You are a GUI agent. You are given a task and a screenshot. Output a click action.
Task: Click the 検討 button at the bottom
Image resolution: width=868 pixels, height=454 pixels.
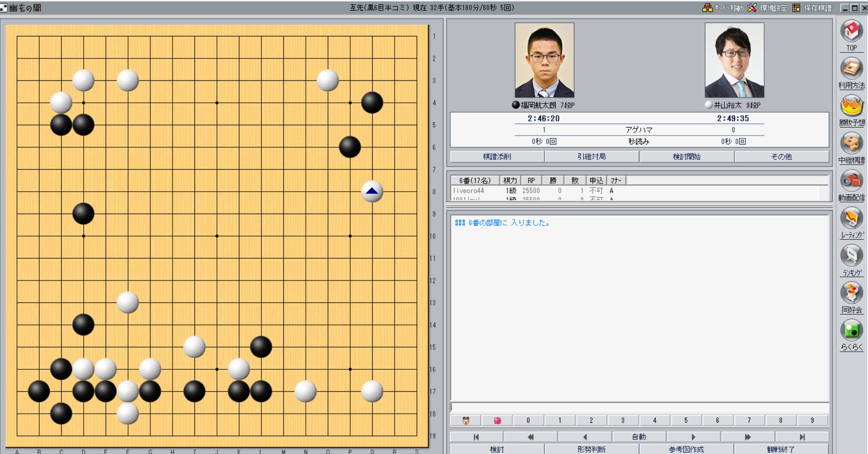click(497, 449)
